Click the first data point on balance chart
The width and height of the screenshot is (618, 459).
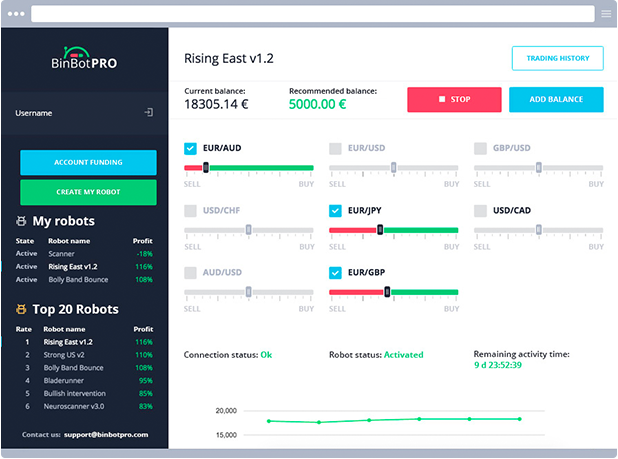pos(269,421)
